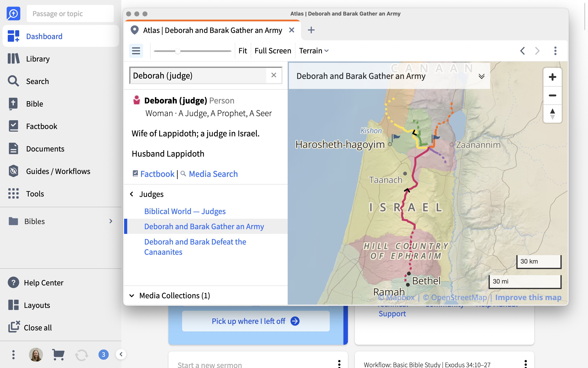Screen dimensions: 588x368
Task: Click the sync refresh icon
Action: pyautogui.click(x=81, y=355)
